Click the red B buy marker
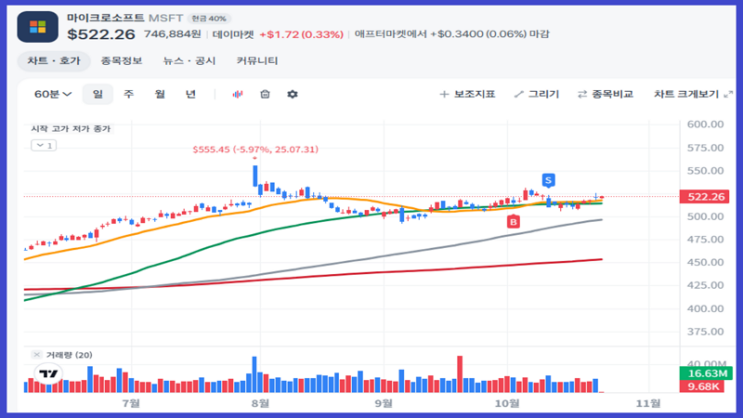Viewport: 743px width, 418px height. (x=513, y=221)
